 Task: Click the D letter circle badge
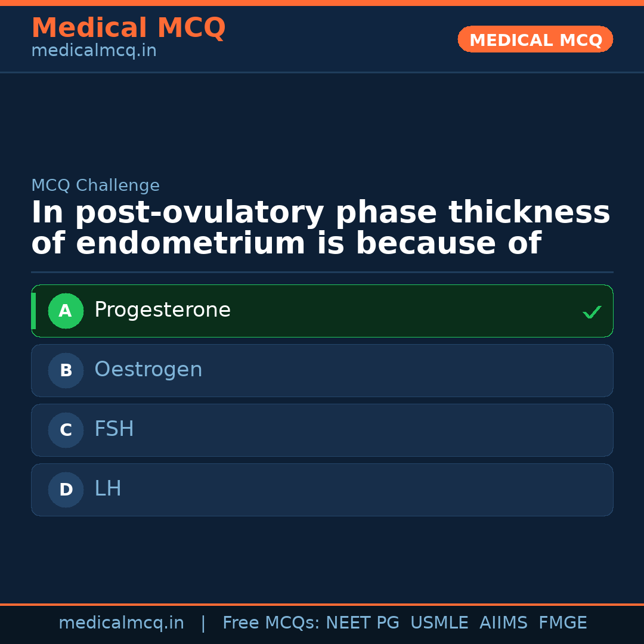pyautogui.click(x=66, y=490)
